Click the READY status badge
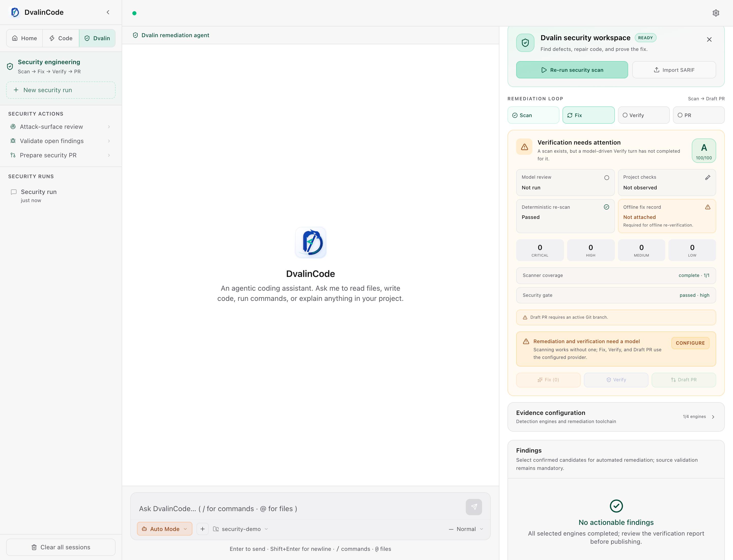This screenshot has width=733, height=560. pyautogui.click(x=645, y=38)
